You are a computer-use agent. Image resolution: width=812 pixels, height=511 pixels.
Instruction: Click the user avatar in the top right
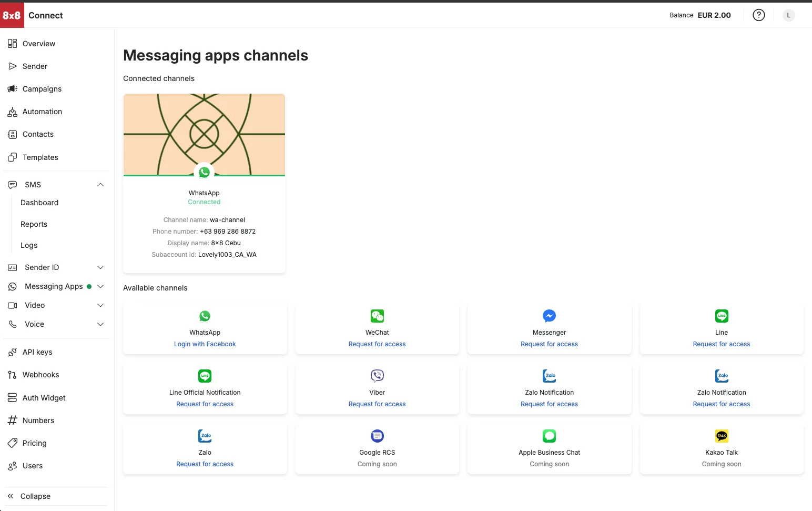pyautogui.click(x=788, y=15)
